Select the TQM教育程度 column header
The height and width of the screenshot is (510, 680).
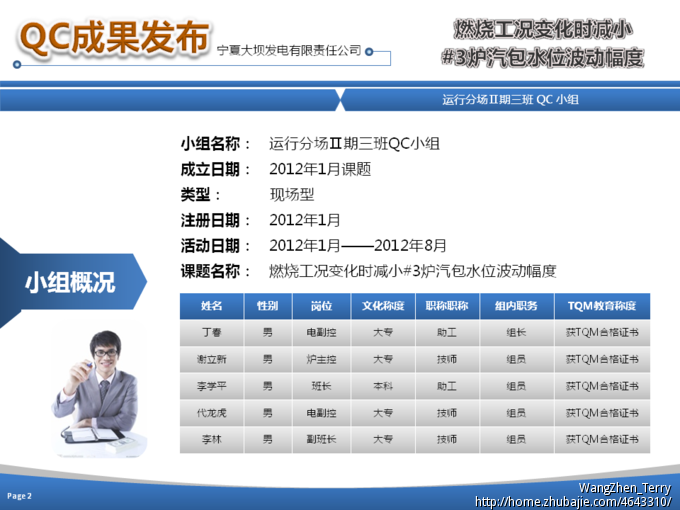601,306
